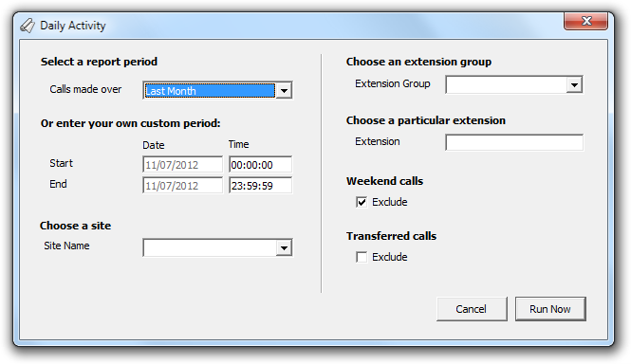Focus the End date field

coord(183,186)
